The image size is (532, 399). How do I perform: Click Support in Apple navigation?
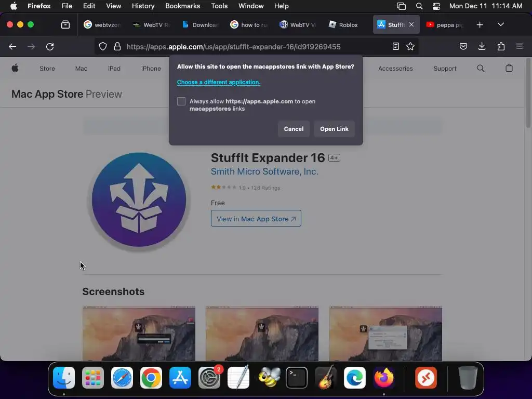pos(445,69)
